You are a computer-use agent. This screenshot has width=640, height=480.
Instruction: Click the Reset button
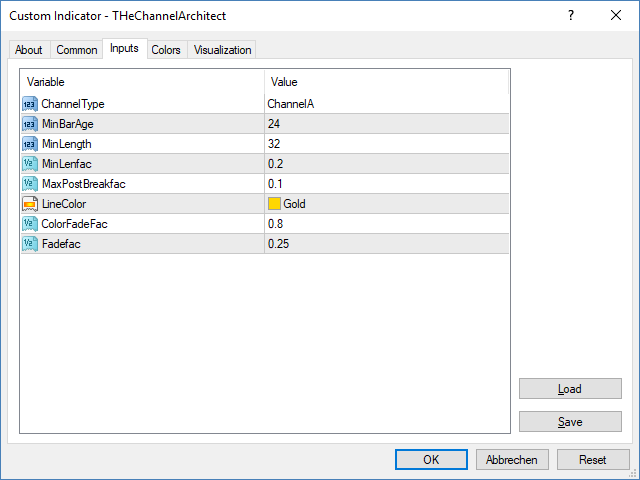(x=593, y=460)
